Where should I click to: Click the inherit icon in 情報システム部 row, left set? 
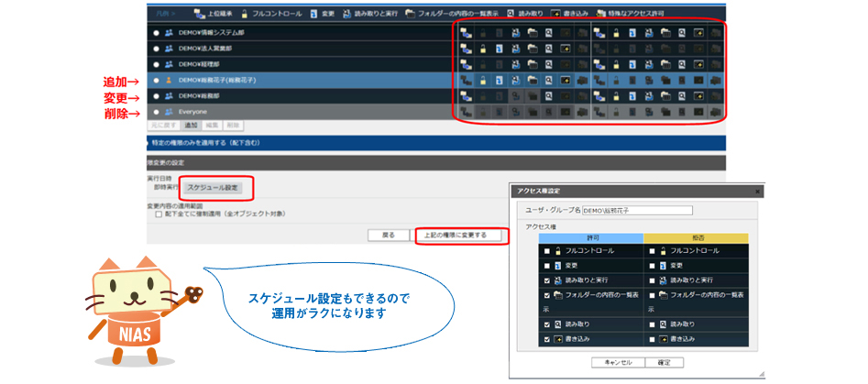click(467, 33)
